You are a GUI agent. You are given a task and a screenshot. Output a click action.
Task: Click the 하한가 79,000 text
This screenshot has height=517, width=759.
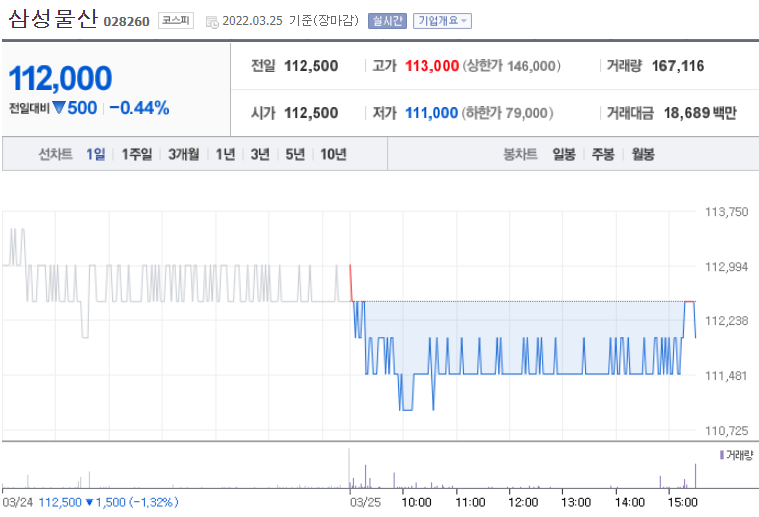pos(507,113)
